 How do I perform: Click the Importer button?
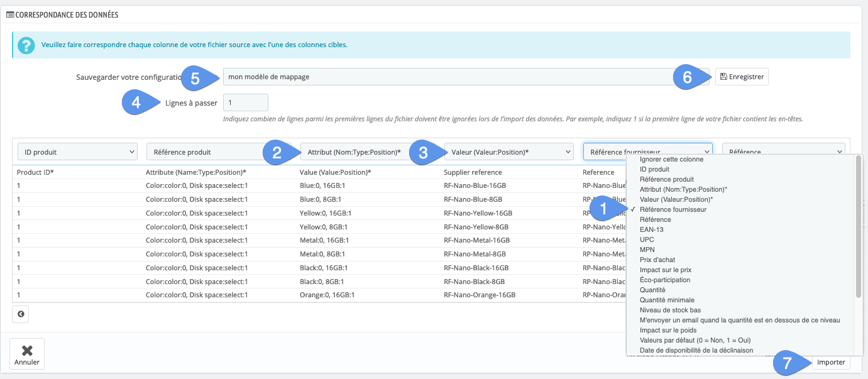831,363
